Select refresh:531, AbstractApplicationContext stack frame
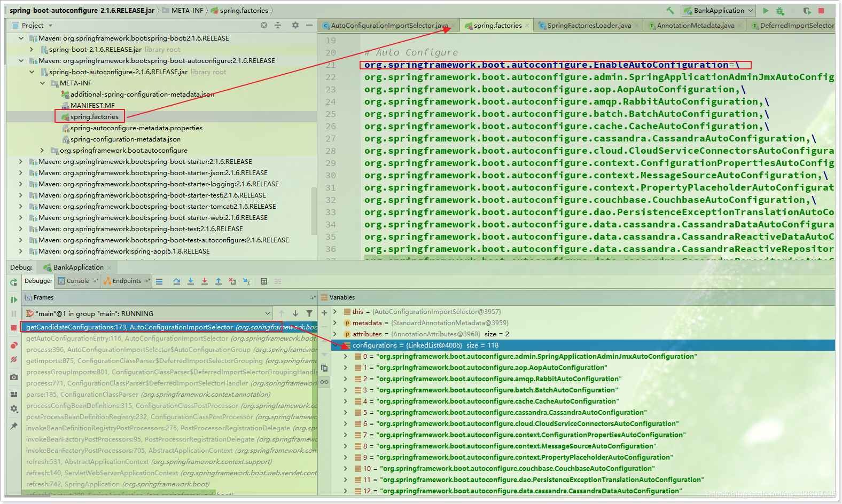The width and height of the screenshot is (842, 504). (170, 461)
